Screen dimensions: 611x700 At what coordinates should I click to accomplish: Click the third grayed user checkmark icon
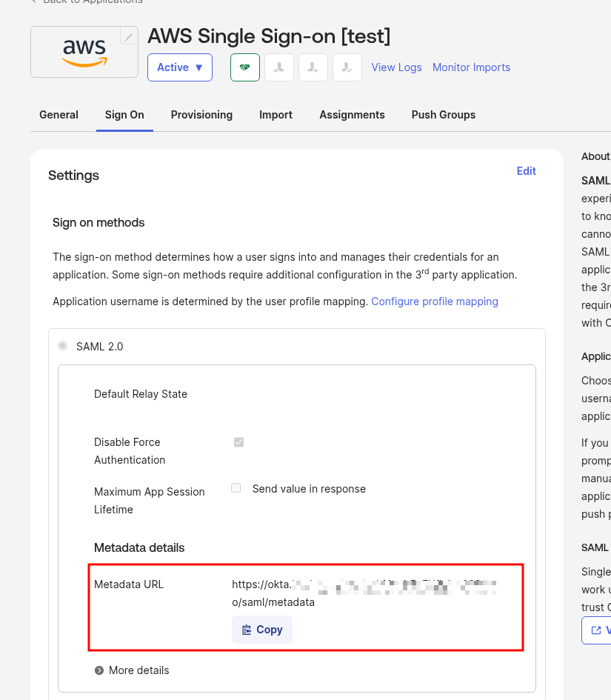pyautogui.click(x=347, y=67)
